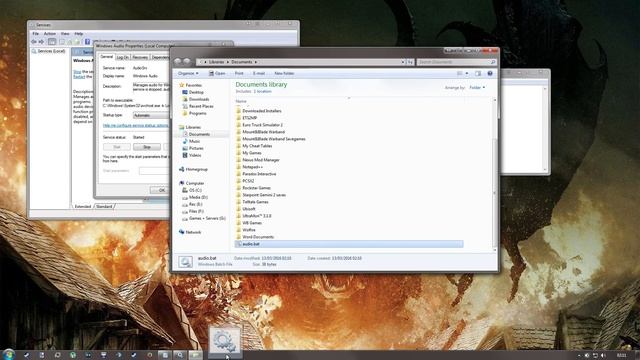Click the '1 location' link
Viewport: 640px width, 360px height.
262,91
